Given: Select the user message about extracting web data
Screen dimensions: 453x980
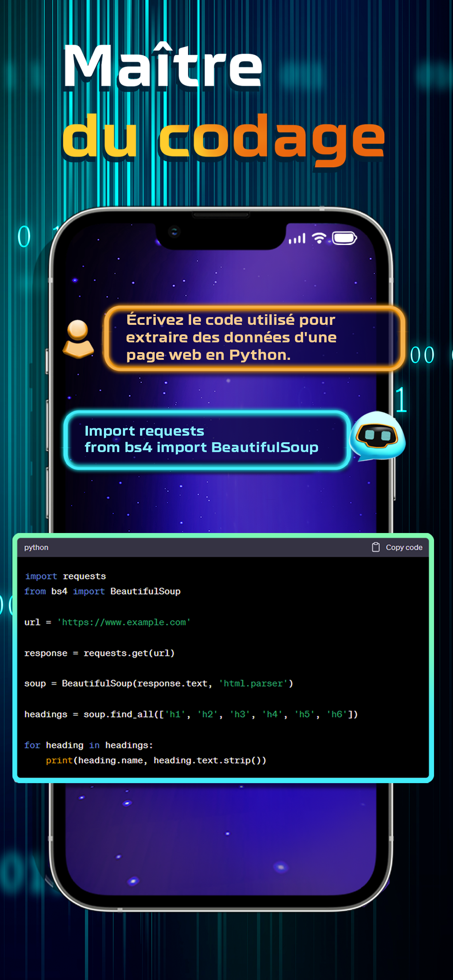Looking at the screenshot, I should click(254, 338).
